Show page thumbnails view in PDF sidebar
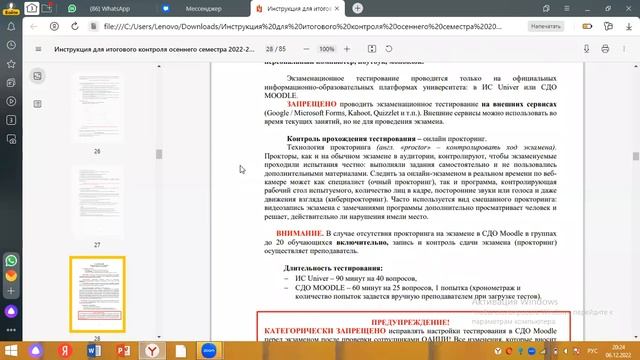The width and height of the screenshot is (640, 360). click(x=38, y=76)
